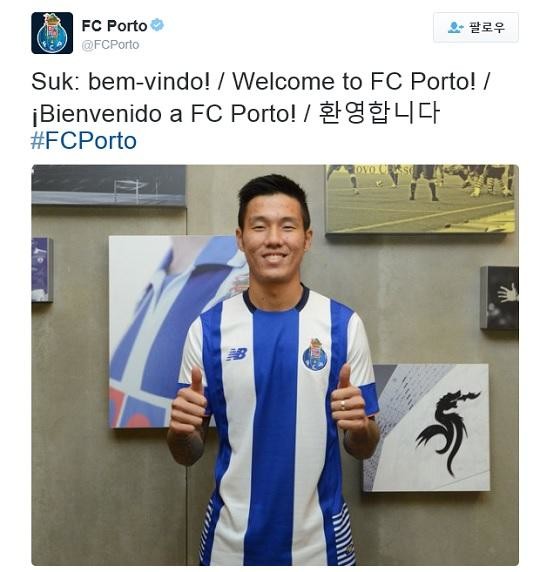The height and width of the screenshot is (572, 540).
Task: Click the Korean text 환영합니다
Action: 379,113
